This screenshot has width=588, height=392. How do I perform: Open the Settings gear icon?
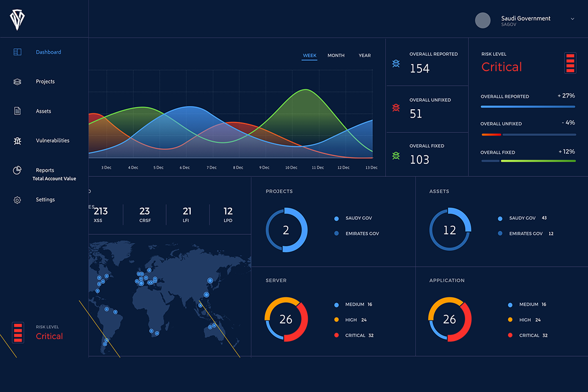pos(17,200)
